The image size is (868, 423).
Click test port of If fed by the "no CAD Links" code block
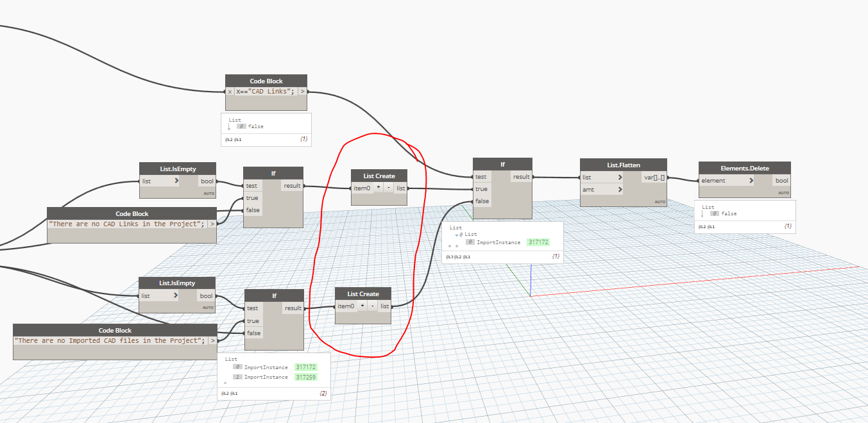point(252,186)
